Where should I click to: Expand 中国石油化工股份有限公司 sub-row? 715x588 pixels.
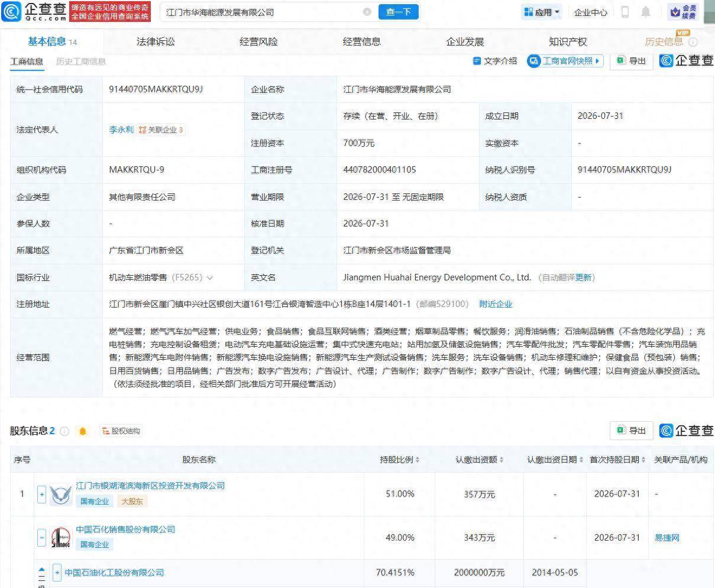coord(57,573)
